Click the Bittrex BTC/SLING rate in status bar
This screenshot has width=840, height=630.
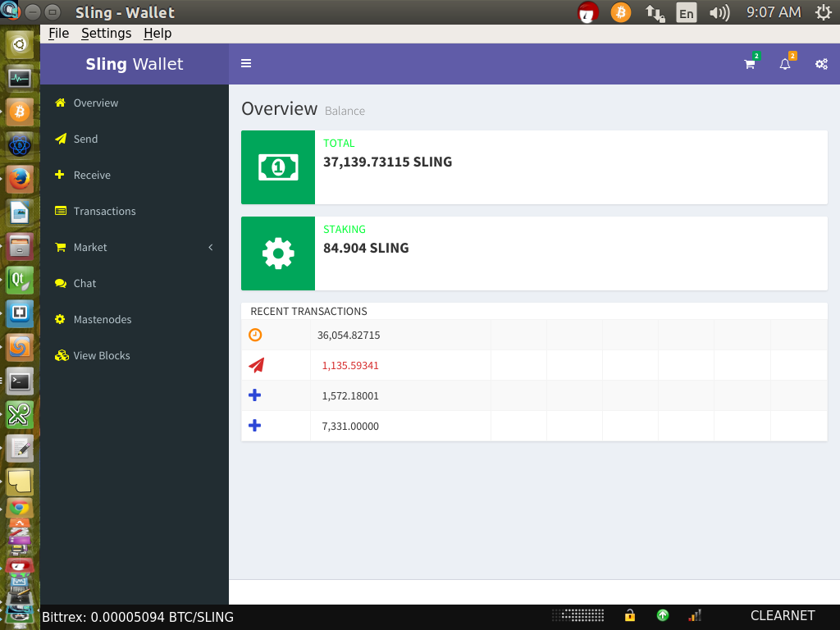(x=138, y=617)
